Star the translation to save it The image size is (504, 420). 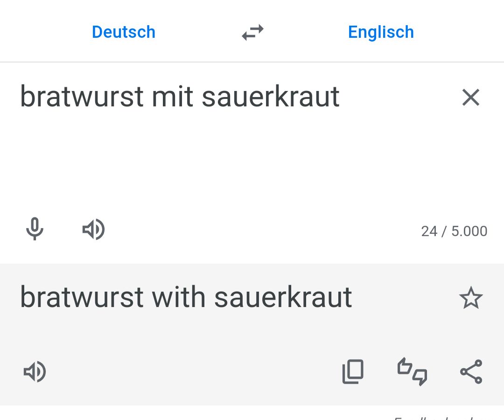point(470,298)
